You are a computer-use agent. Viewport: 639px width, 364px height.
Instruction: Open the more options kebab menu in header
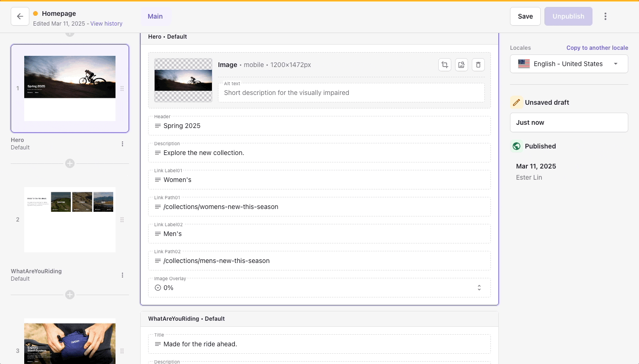[x=605, y=16]
